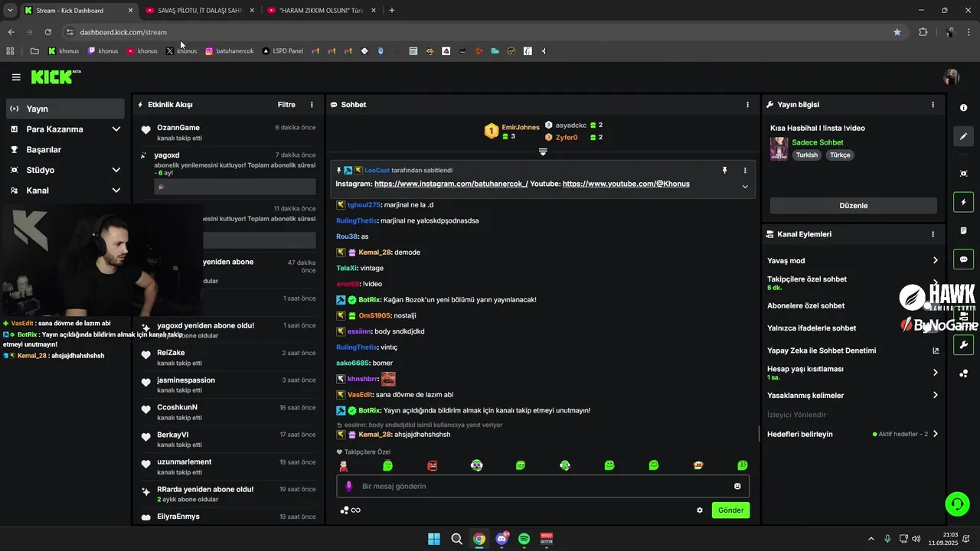Open Hesap yaşı kısıtlaması settings arrow
This screenshot has height=551, width=980.
[935, 373]
